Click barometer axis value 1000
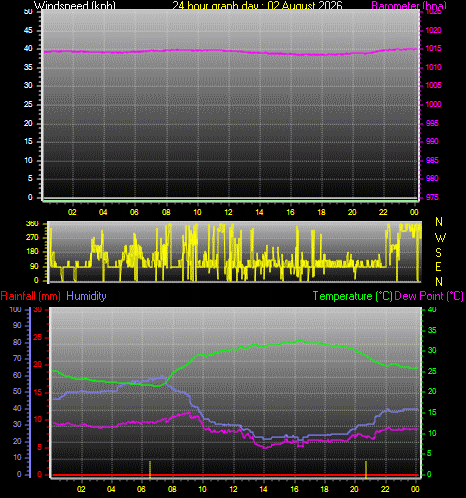Screen dimensions: 466x498 coord(433,104)
